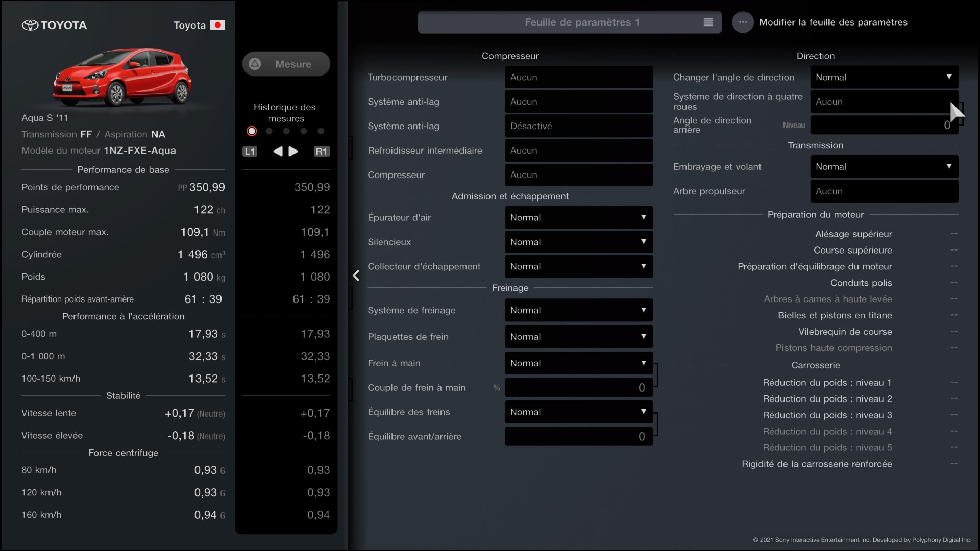This screenshot has height=551, width=980.
Task: Select the last measurement history dot
Action: [x=321, y=131]
